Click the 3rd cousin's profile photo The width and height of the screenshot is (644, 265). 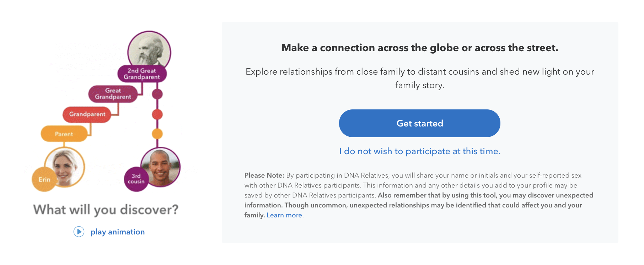point(161,167)
